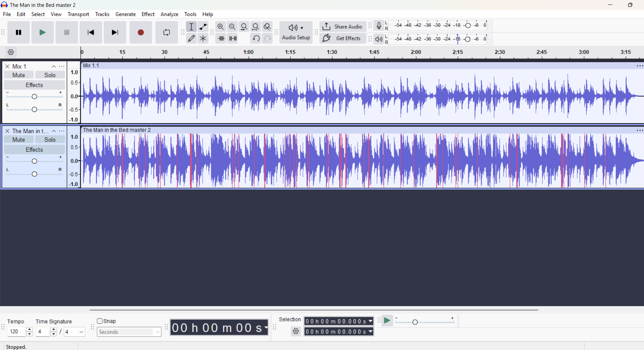Image resolution: width=644 pixels, height=350 pixels.
Task: Toggle the Loop playback button
Action: point(166,33)
